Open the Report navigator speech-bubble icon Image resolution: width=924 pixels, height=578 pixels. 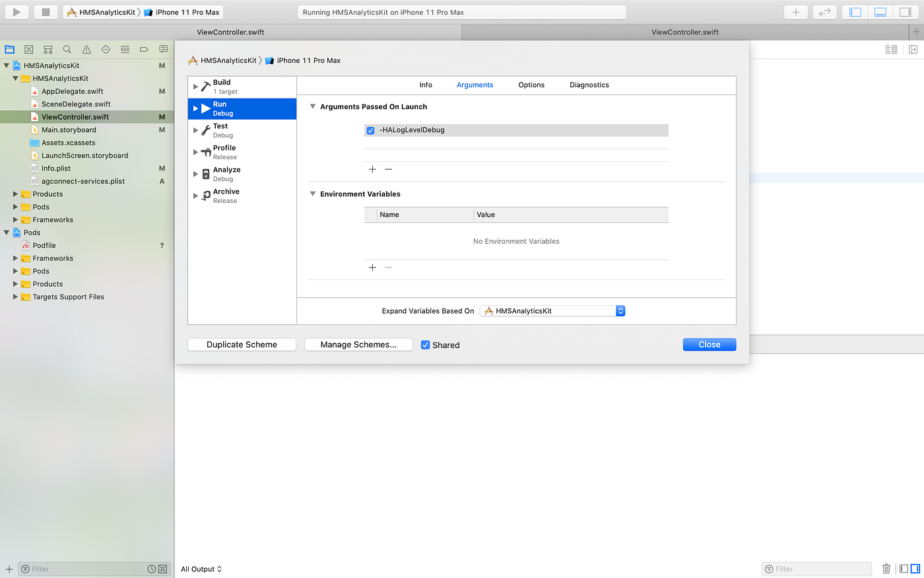pos(163,50)
